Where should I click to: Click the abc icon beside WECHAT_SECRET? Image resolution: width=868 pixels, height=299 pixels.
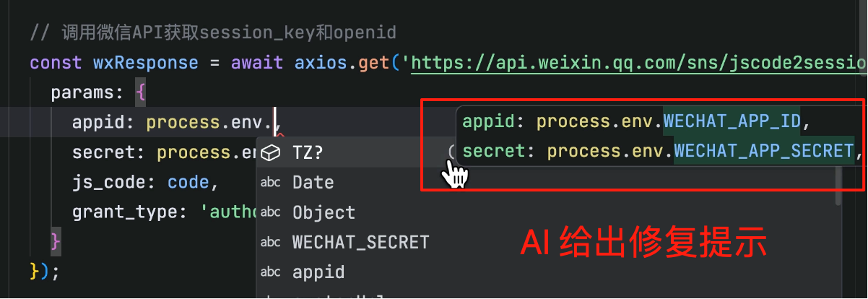pyautogui.click(x=270, y=242)
